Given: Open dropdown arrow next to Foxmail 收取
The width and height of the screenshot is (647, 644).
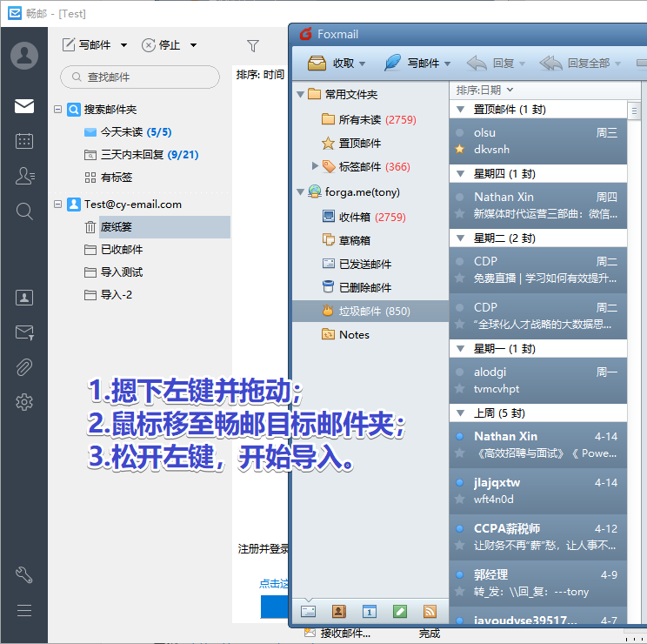Looking at the screenshot, I should tap(362, 64).
